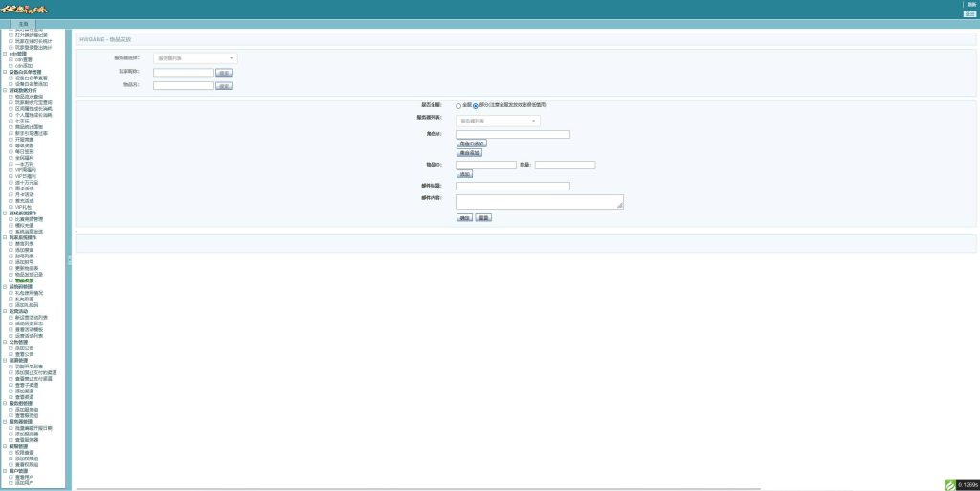Select the 部分 radio button
Image resolution: width=980 pixels, height=491 pixels.
475,105
